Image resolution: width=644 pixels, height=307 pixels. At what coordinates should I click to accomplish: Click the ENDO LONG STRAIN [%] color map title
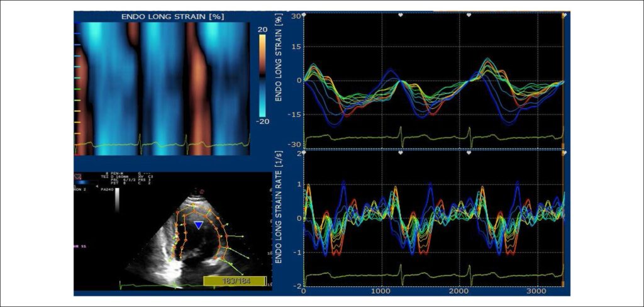(x=172, y=17)
